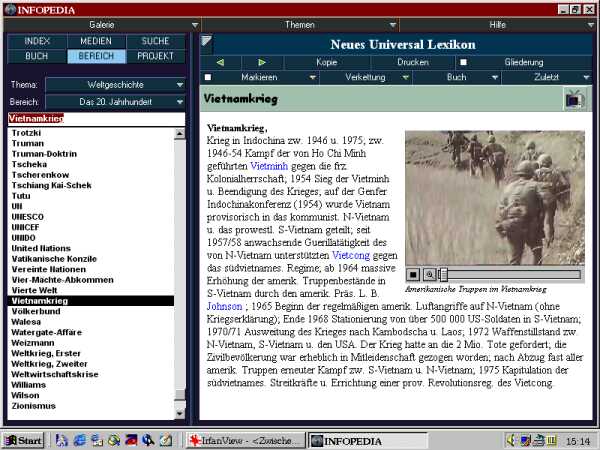The height and width of the screenshot is (450, 600).
Task: Toggle the Gliederung checkbox
Action: point(463,62)
